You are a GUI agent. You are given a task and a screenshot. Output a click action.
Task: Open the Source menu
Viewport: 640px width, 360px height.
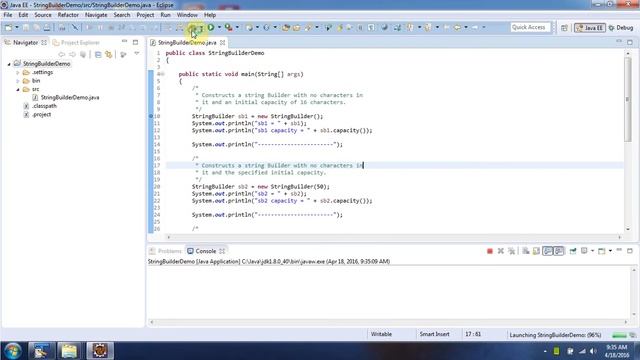(x=43, y=15)
